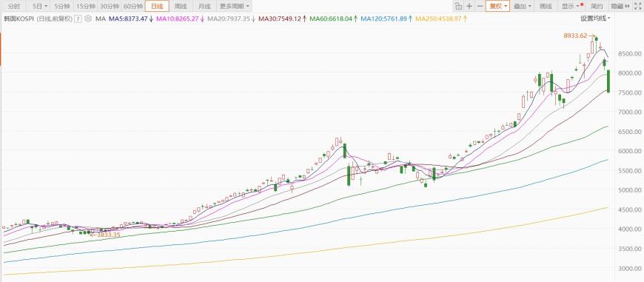
Task: Click the 8933.62 high price marker
Action: (x=575, y=36)
